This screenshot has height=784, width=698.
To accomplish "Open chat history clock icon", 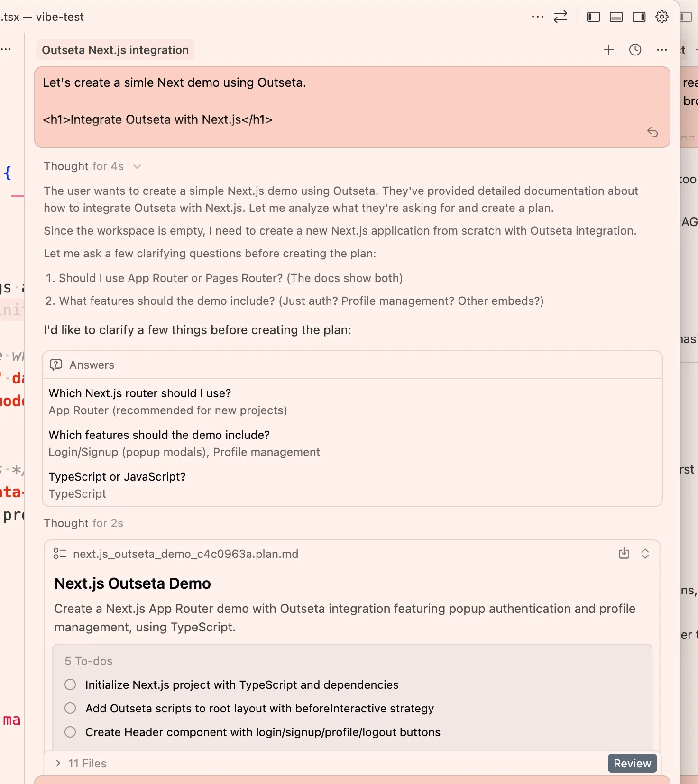I will coord(635,50).
